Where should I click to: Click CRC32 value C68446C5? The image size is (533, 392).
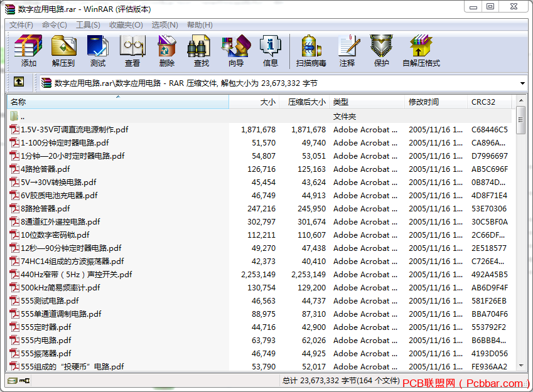[489, 129]
